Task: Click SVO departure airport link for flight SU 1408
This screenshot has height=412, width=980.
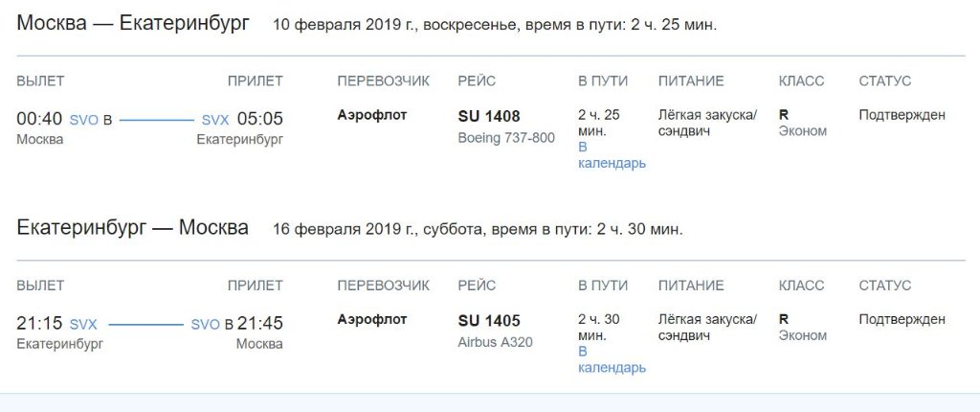Action: (x=82, y=120)
